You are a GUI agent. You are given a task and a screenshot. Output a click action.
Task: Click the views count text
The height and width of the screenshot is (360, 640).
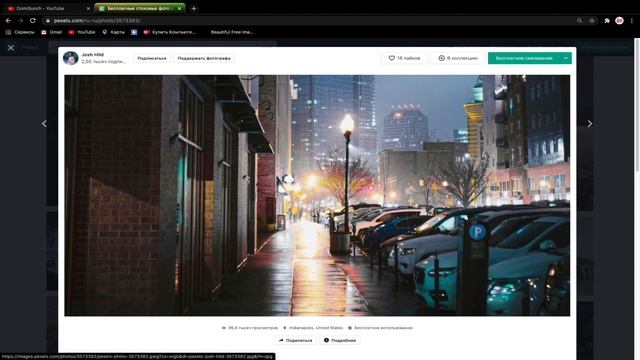pos(249,328)
